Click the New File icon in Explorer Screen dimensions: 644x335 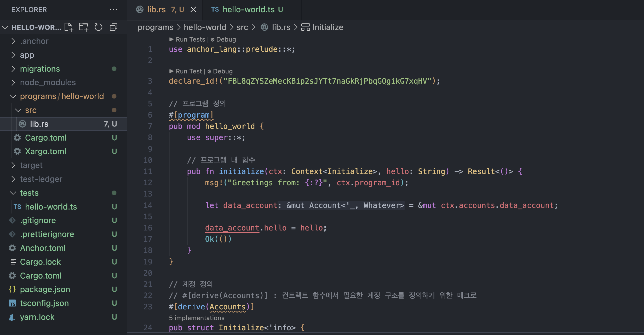[69, 27]
